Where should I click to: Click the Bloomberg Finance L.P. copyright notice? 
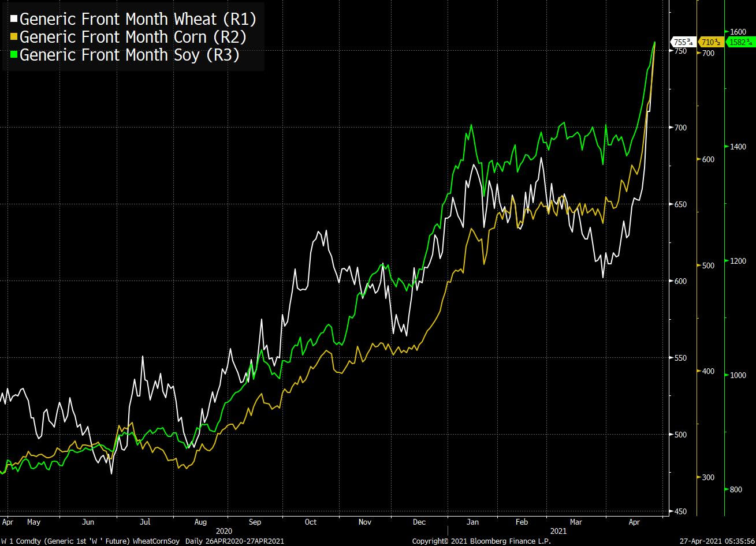tap(481, 541)
